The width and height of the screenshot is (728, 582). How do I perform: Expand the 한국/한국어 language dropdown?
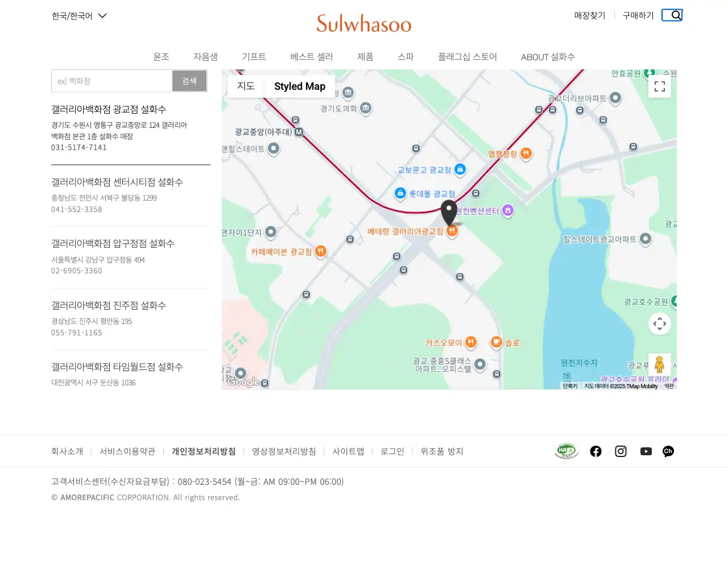coord(79,16)
